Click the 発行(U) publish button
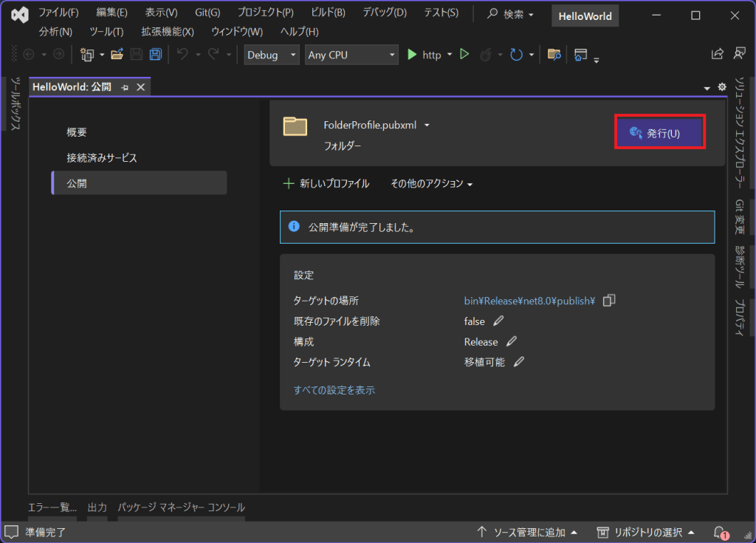The height and width of the screenshot is (543, 756). click(x=660, y=133)
